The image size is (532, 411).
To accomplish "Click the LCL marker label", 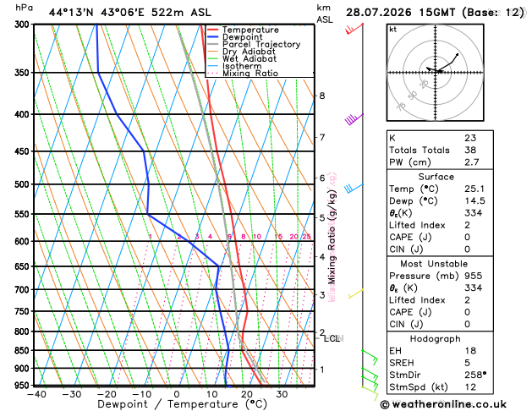I will point(332,338).
